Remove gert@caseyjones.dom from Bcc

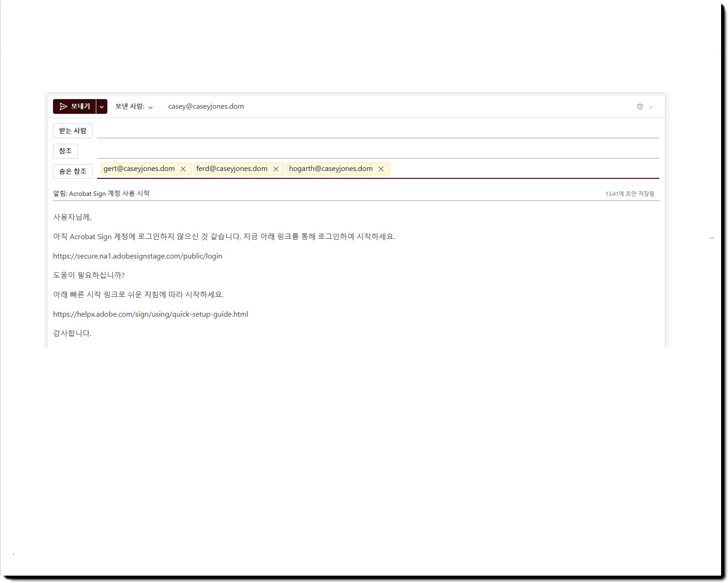tap(183, 169)
